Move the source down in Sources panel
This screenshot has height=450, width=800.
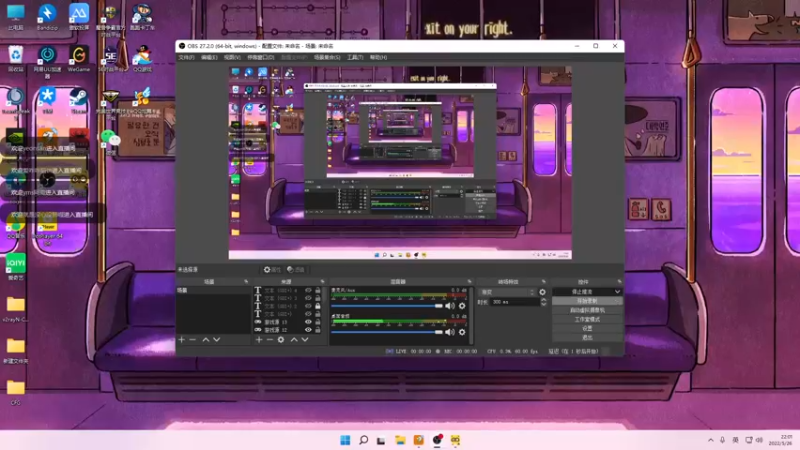click(305, 339)
